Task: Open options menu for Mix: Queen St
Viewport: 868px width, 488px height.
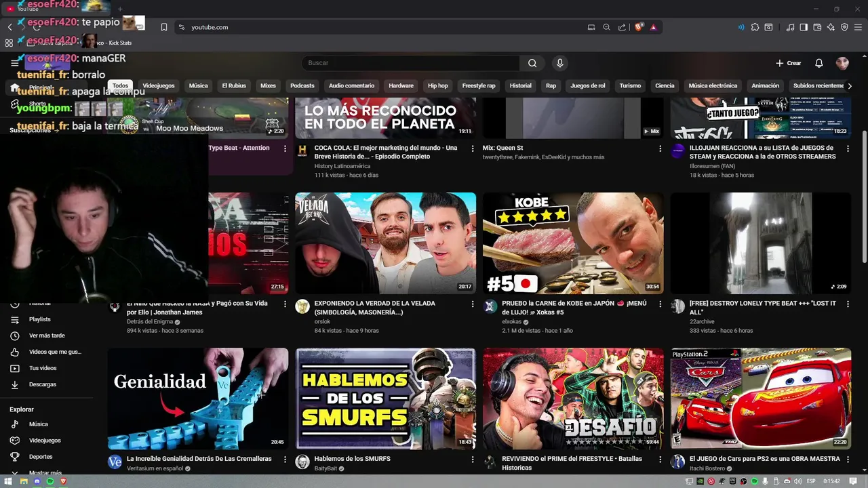Action: click(x=660, y=148)
